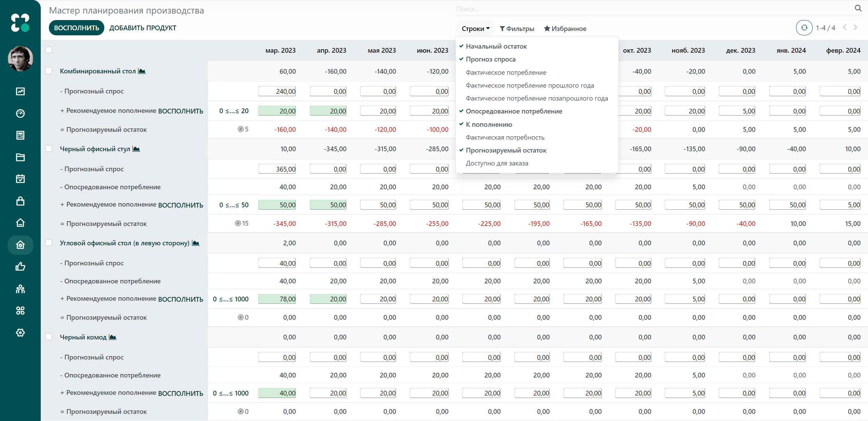Open the folder sidebar icon

tap(20, 157)
